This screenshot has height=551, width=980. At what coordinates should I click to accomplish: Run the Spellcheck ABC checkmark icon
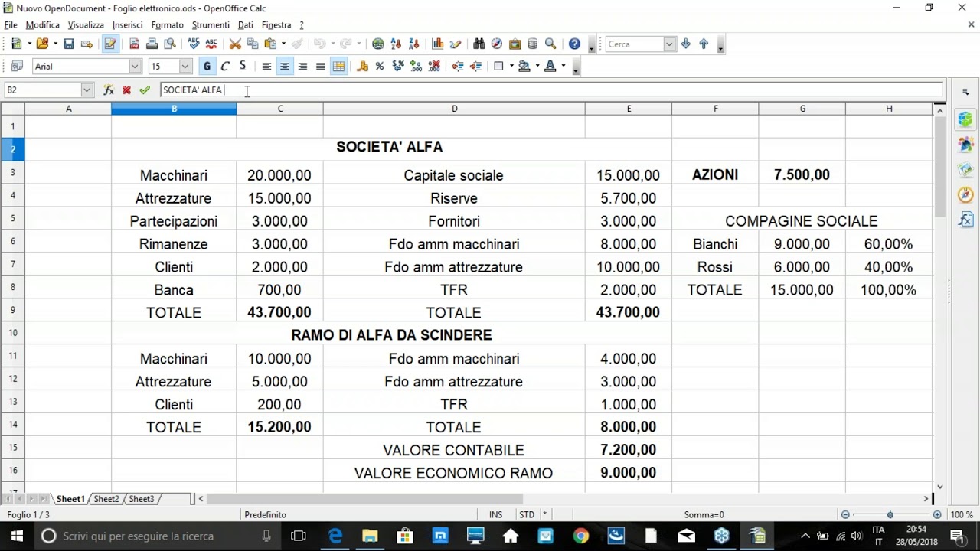[x=194, y=44]
